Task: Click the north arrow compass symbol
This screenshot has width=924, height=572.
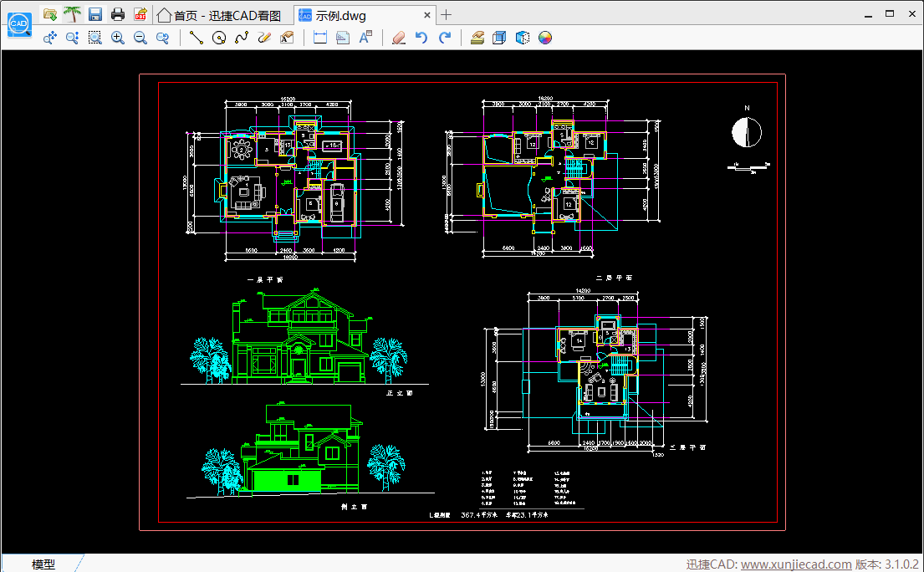Action: pyautogui.click(x=747, y=131)
